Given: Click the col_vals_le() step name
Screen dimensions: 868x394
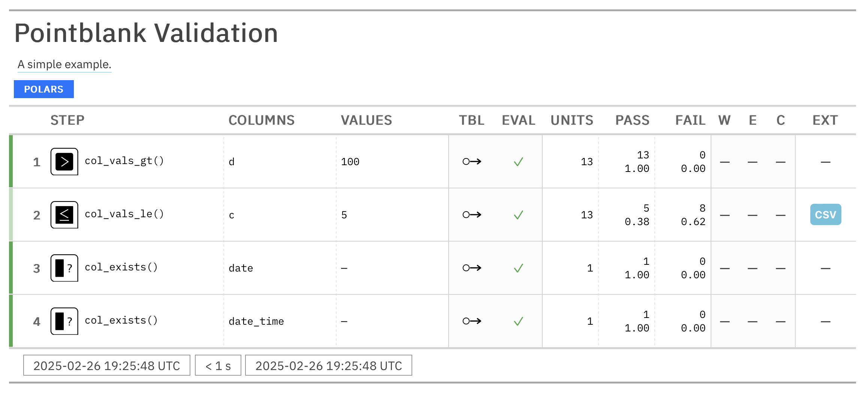Looking at the screenshot, I should [124, 214].
